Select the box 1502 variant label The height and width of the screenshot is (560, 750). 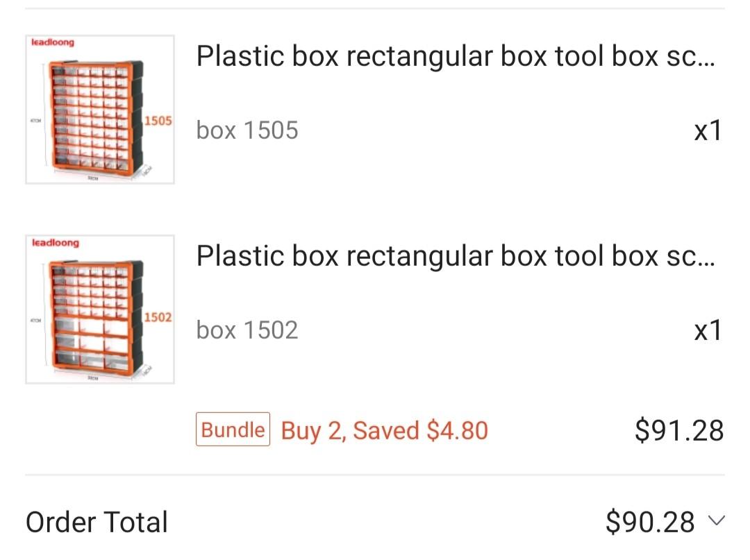pyautogui.click(x=247, y=330)
